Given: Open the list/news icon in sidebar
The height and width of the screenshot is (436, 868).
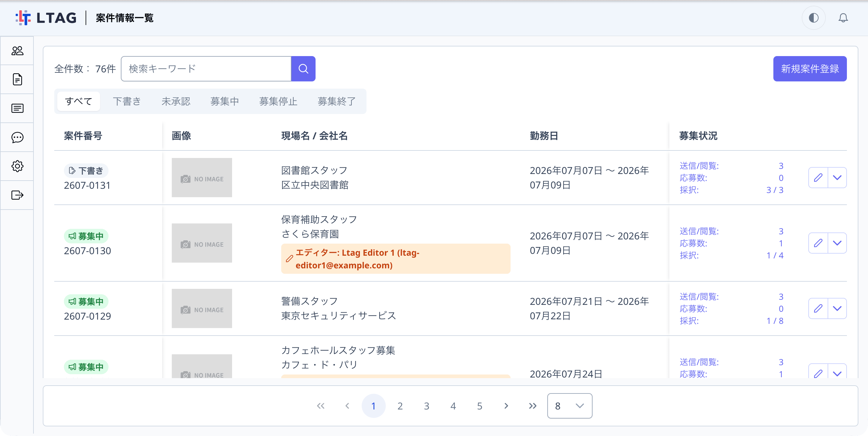Looking at the screenshot, I should [17, 108].
